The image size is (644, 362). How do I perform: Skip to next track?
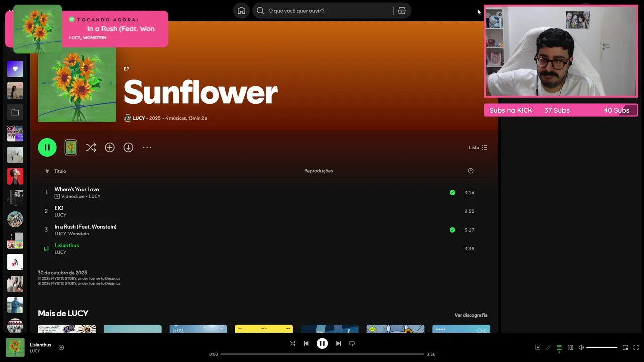tap(338, 343)
